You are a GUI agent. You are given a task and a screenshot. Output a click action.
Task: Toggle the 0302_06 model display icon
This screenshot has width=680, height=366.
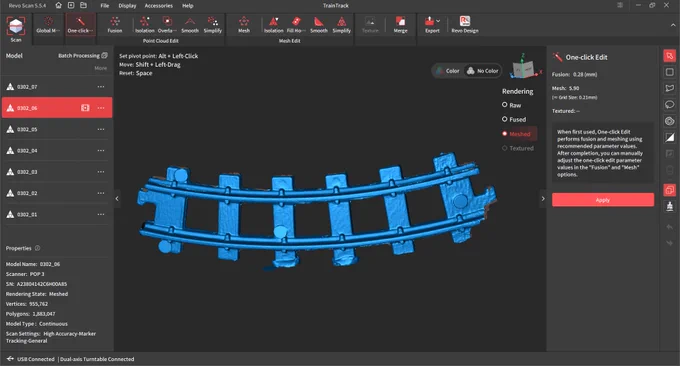(x=85, y=108)
